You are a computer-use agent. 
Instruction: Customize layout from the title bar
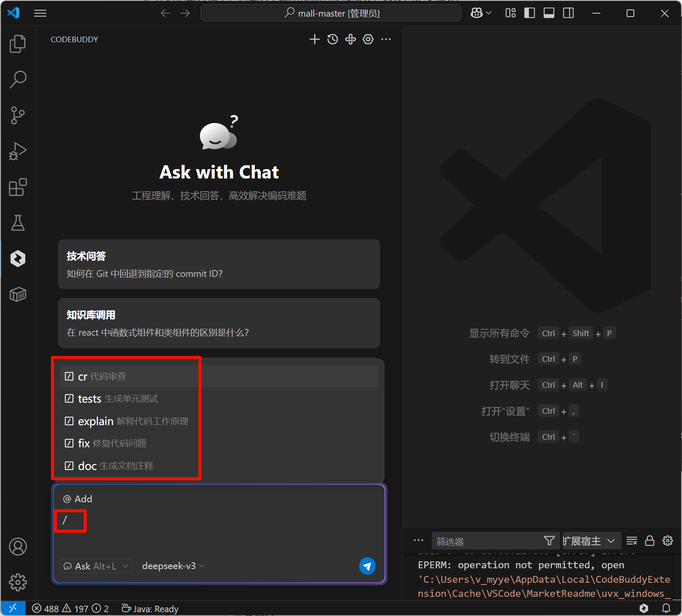coord(510,13)
